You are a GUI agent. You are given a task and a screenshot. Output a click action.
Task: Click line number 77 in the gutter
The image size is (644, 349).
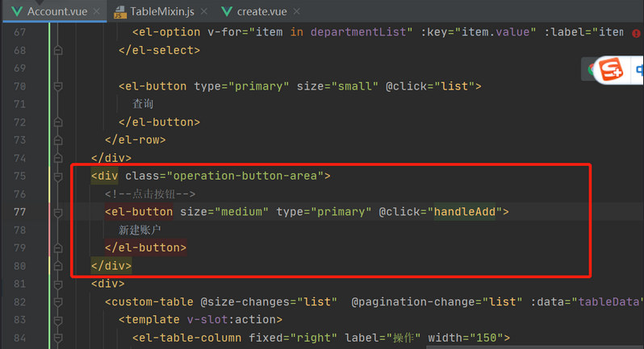coord(19,212)
